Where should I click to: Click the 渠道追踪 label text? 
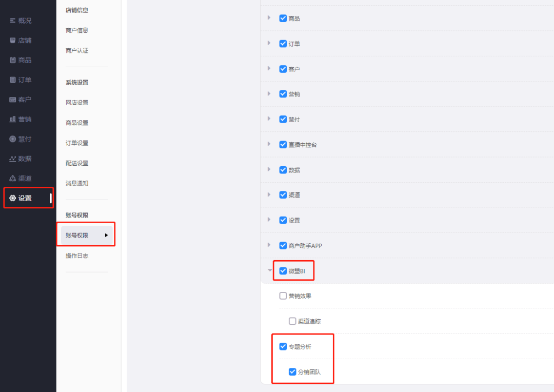coord(309,321)
